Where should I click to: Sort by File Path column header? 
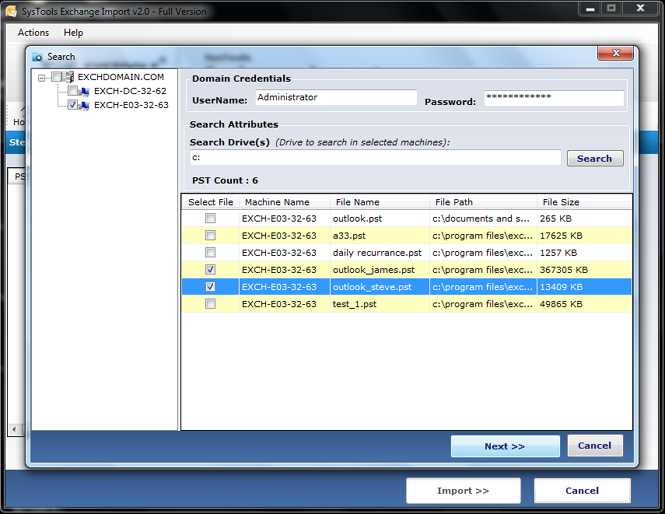tap(483, 202)
